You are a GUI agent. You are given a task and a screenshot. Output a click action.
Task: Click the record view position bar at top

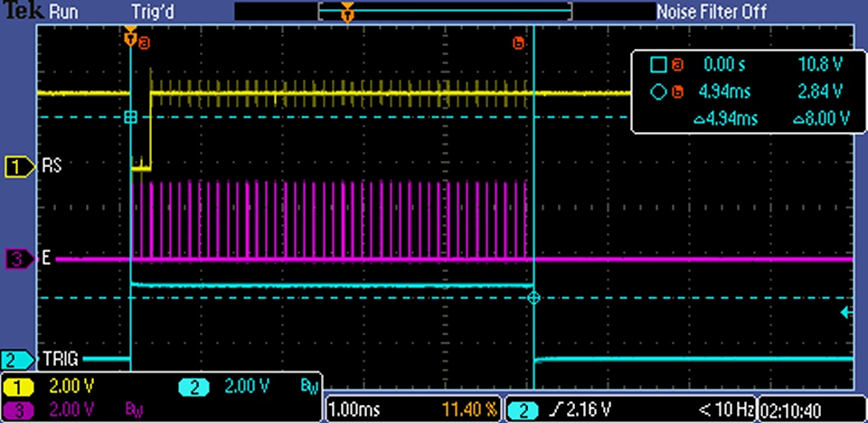(445, 12)
